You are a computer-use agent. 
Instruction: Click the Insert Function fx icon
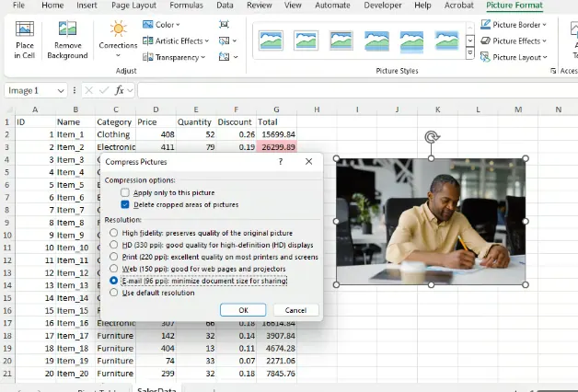(x=120, y=90)
